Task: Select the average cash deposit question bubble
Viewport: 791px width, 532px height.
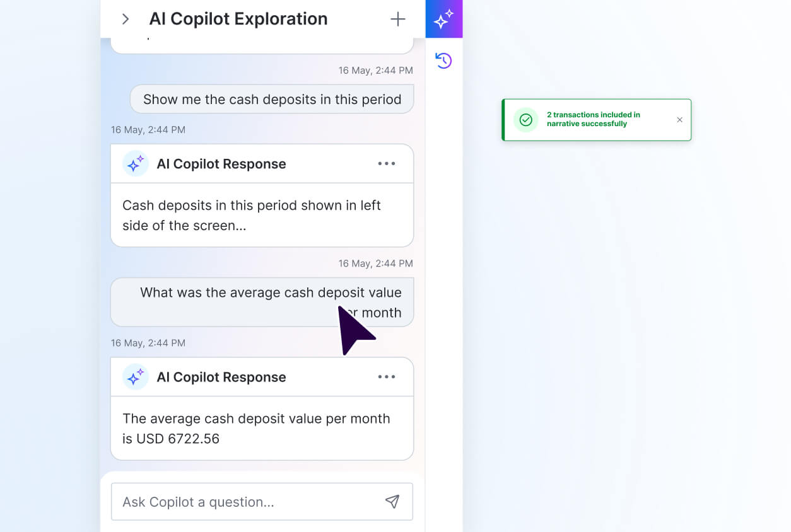Action: pyautogui.click(x=262, y=302)
